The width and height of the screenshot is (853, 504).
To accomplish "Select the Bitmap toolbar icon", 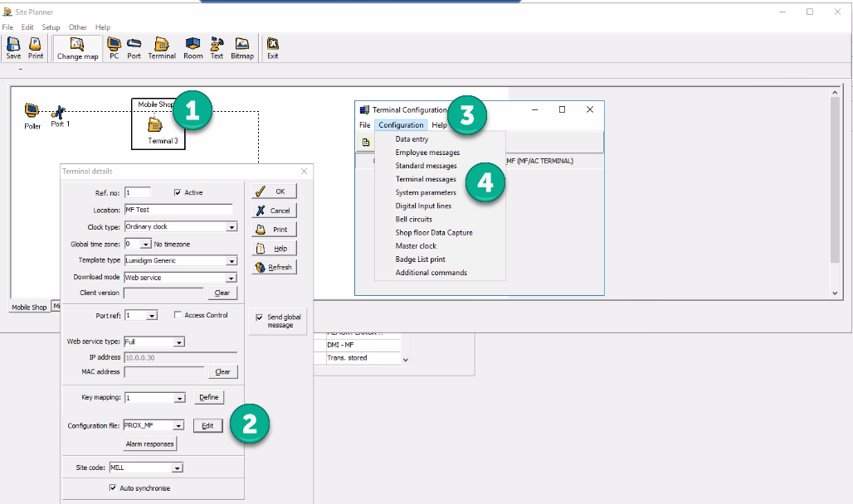I will (x=242, y=48).
